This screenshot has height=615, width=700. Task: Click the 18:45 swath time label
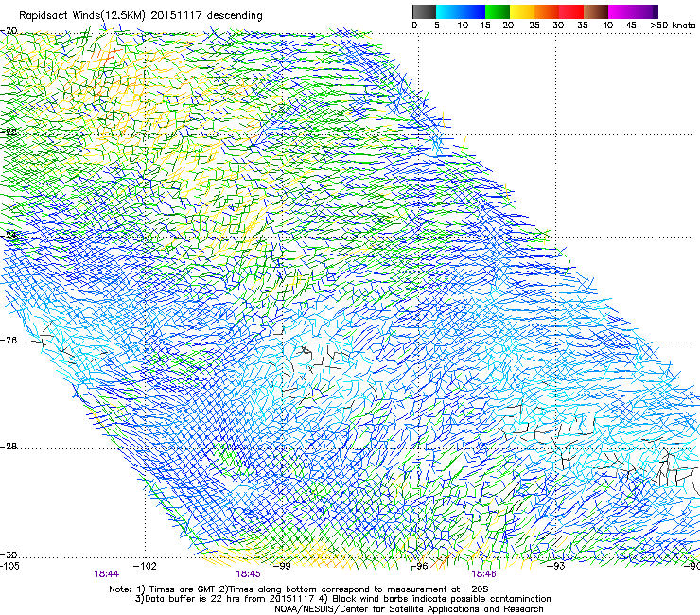pos(249,574)
